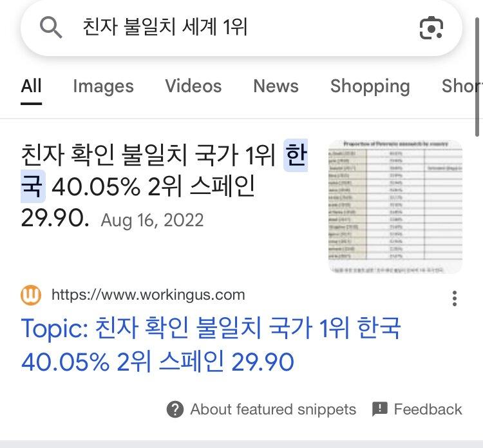Open the partially visible Short videos tab
The image size is (483, 448).
point(462,86)
